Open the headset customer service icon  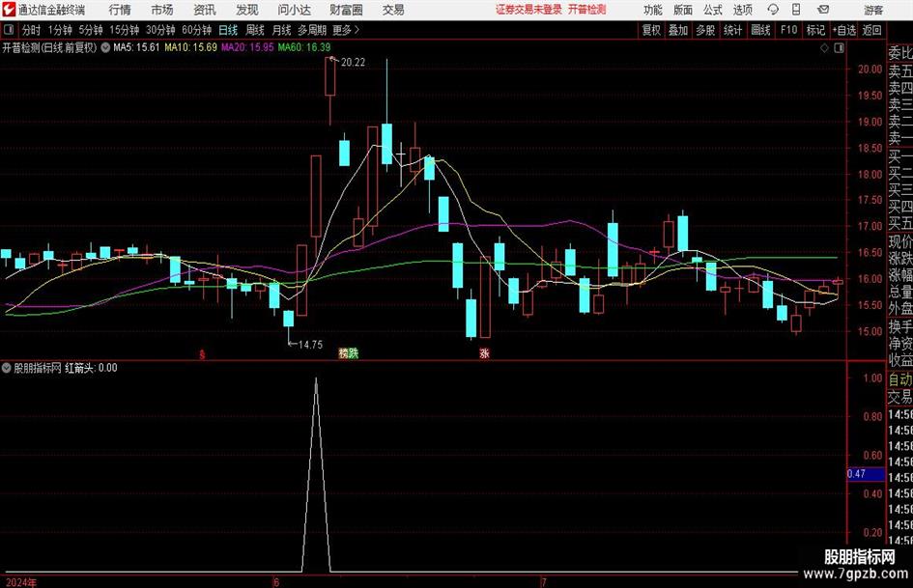(x=773, y=10)
